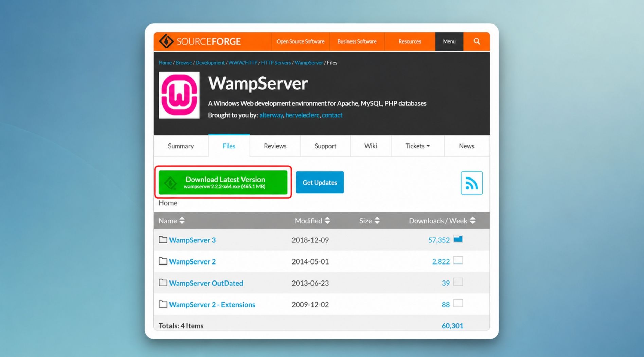Click the 39 weekly downloads number
The image size is (644, 357).
446,283
